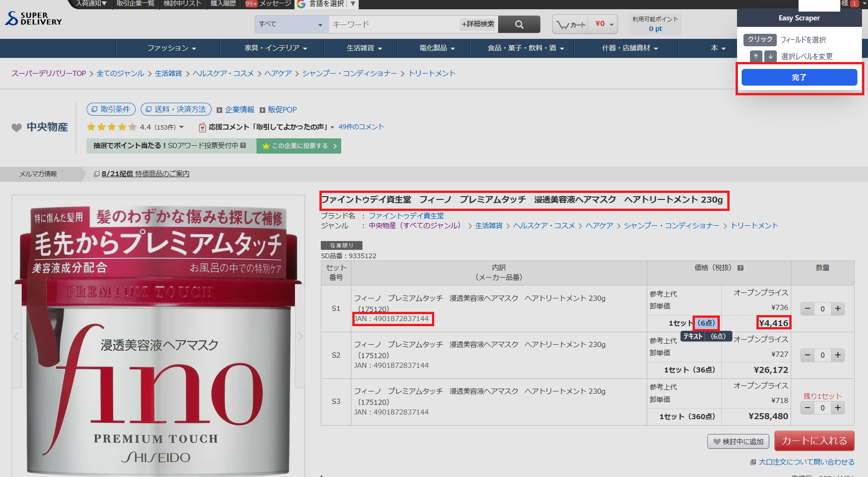This screenshot has width=868, height=477.
Task: Click SD品番 : 9335122 text
Action: tap(349, 256)
